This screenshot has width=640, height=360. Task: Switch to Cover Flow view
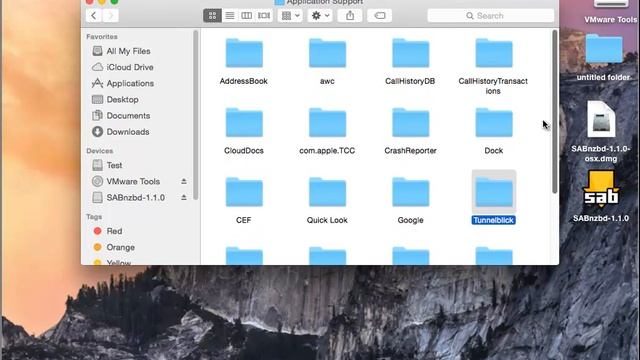[264, 16]
